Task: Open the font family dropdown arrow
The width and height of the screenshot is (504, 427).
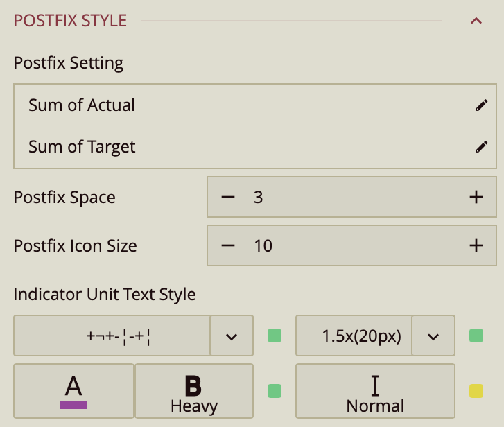Action: [232, 336]
